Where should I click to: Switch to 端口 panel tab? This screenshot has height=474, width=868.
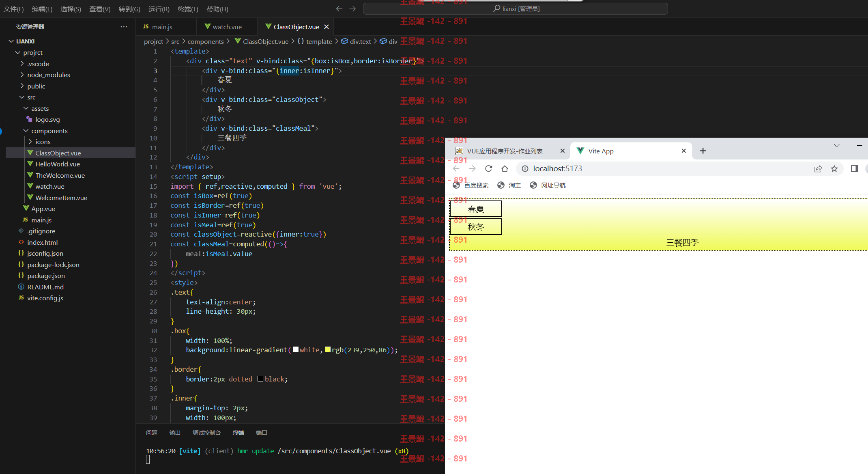tap(262, 433)
